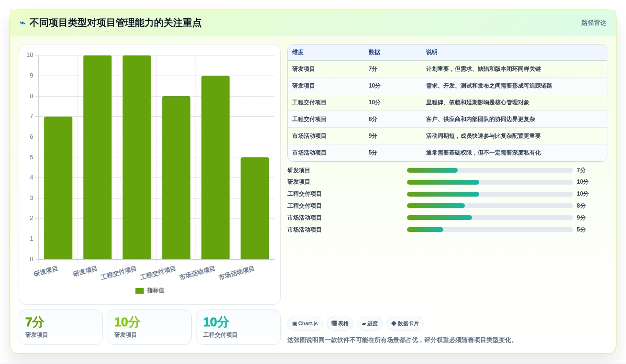Click the description about 协同边界更复杂
This screenshot has width=626, height=364.
point(481,119)
